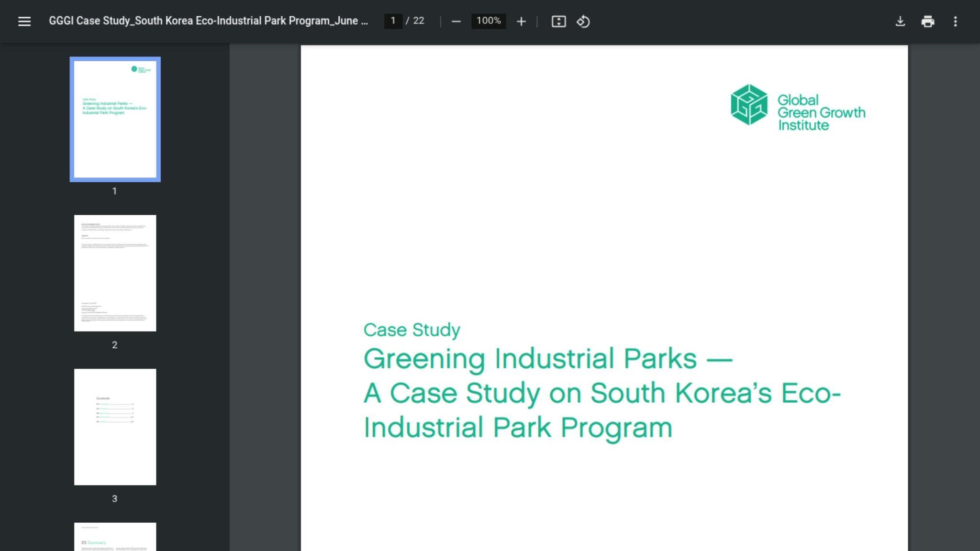Download the PDF file

900,22
